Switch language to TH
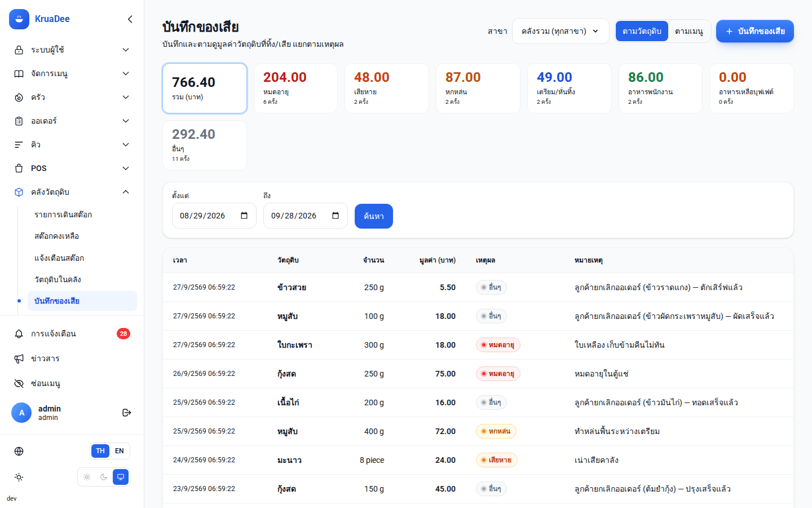The width and height of the screenshot is (812, 508). click(100, 451)
